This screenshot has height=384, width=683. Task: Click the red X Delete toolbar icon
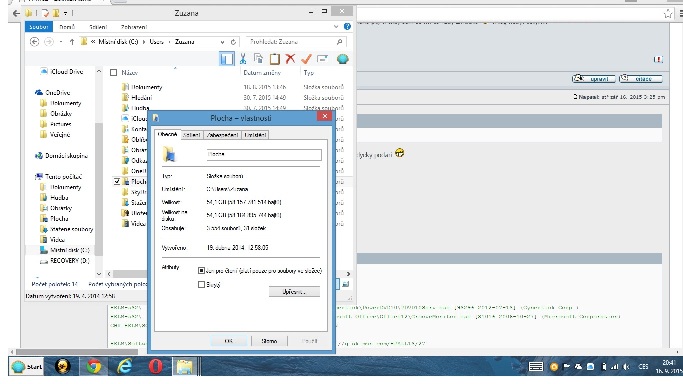click(290, 58)
